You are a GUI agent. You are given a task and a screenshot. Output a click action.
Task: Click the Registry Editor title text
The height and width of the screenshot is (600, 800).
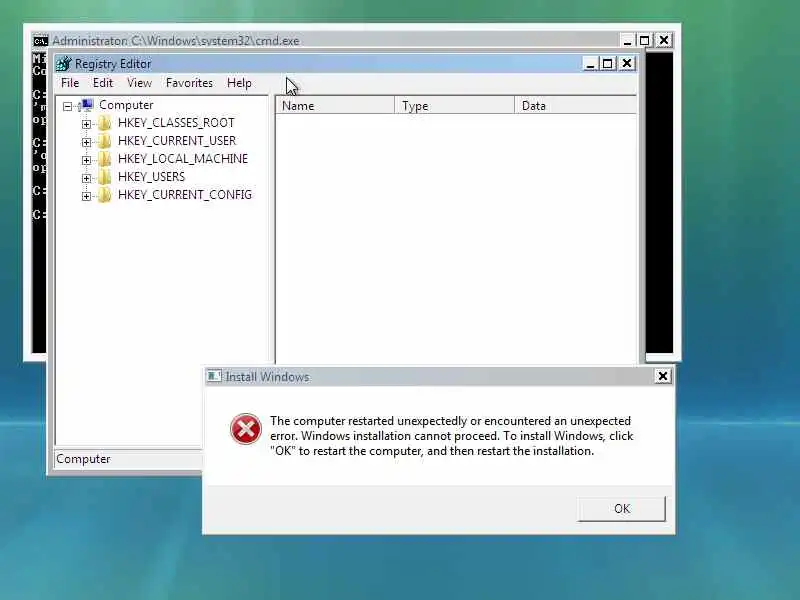tap(113, 64)
